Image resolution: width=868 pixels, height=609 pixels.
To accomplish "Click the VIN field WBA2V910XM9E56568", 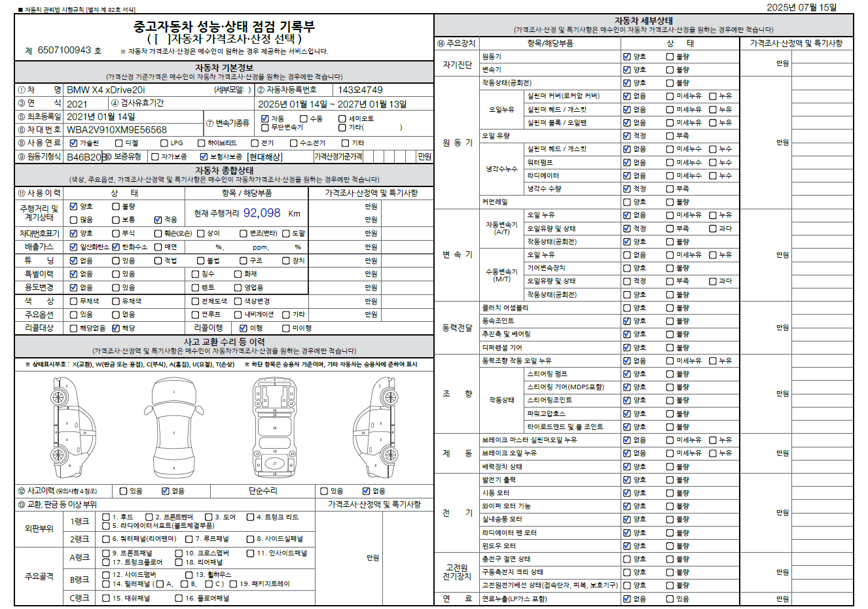I will (x=117, y=130).
